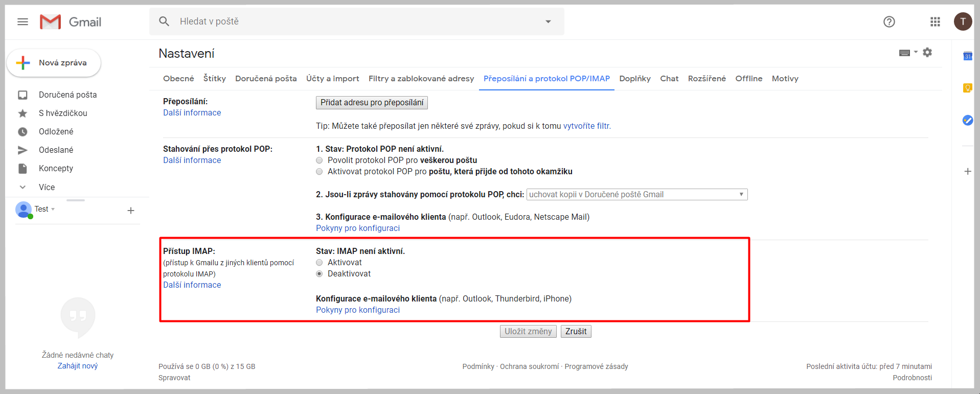Open Další informace link under IMAP
This screenshot has width=980, height=394.
point(192,285)
